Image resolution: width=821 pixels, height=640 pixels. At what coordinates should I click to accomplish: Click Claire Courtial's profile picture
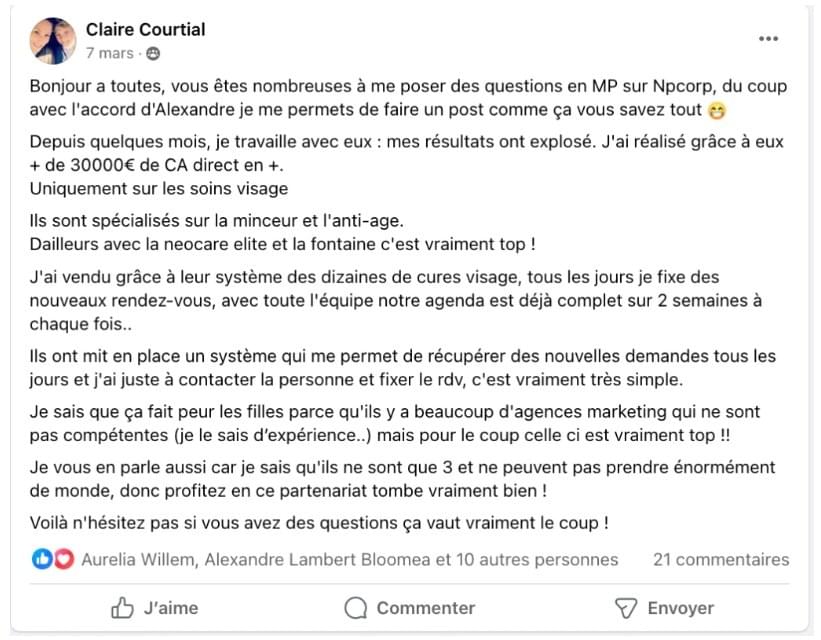click(x=53, y=41)
